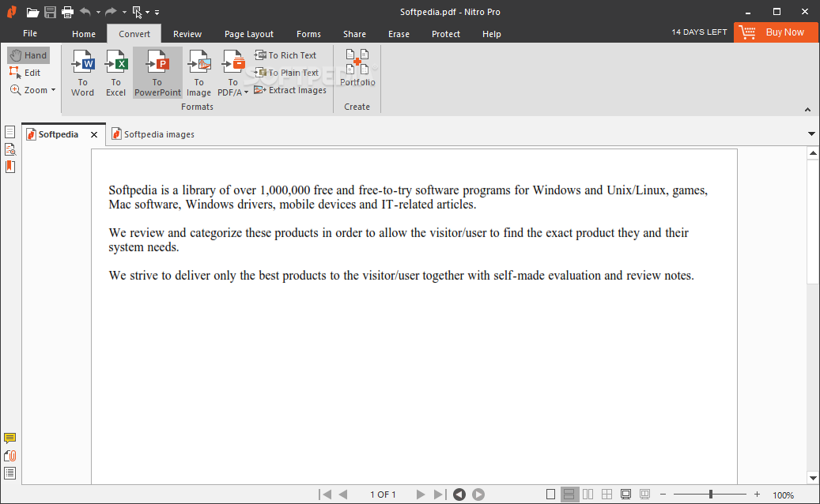
Task: Open the Search pane in sidebar
Action: [x=10, y=149]
